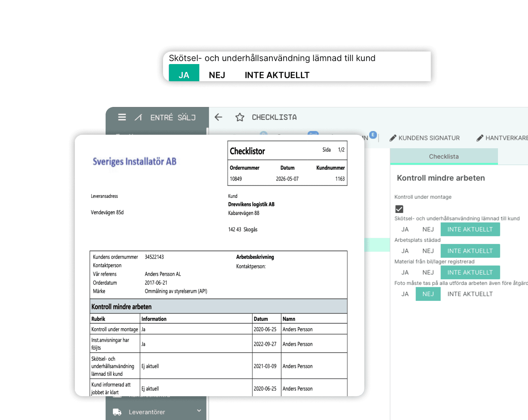This screenshot has width=528, height=420.
Task: Click Vendevägen 85d delivery address
Action: click(x=107, y=212)
